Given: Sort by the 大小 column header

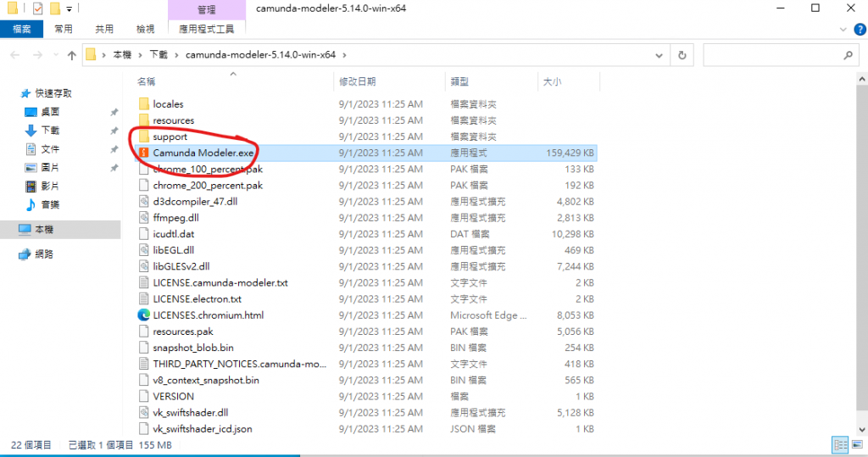Looking at the screenshot, I should click(x=552, y=81).
